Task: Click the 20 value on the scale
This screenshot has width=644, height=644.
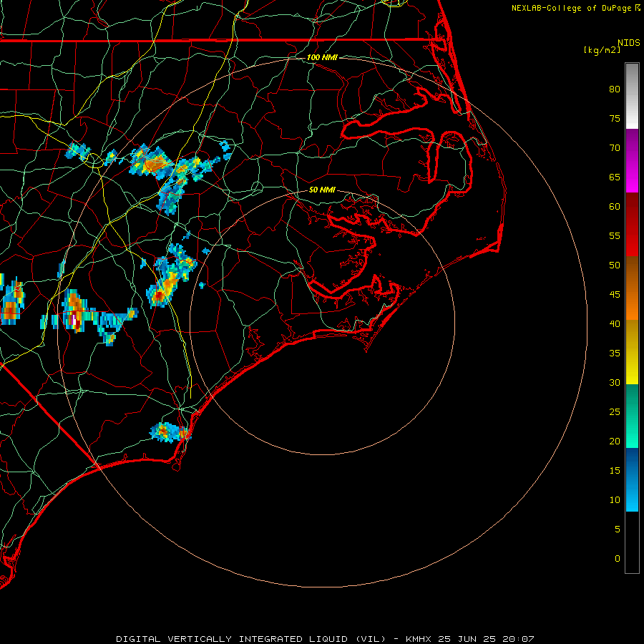Action: [615, 441]
